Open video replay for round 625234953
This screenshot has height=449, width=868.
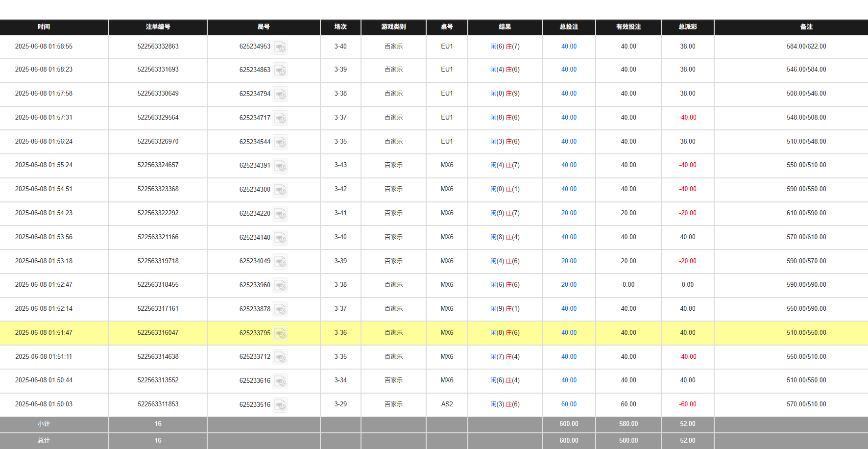point(280,47)
